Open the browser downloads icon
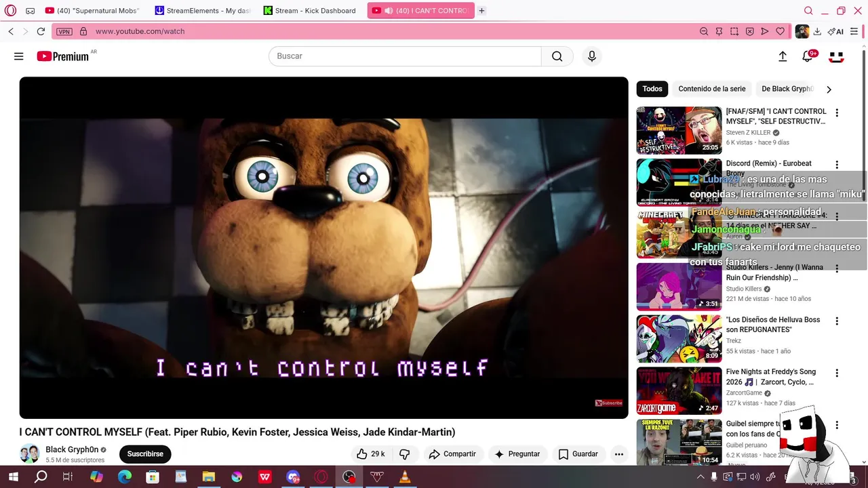The height and width of the screenshot is (488, 868). (817, 31)
